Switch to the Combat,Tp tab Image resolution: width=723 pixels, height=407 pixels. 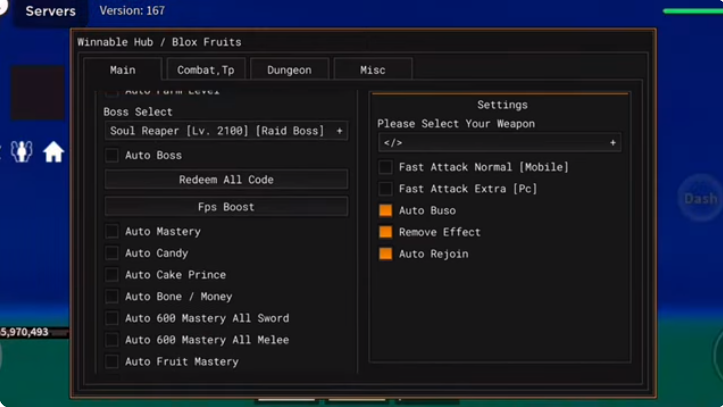[x=206, y=70]
